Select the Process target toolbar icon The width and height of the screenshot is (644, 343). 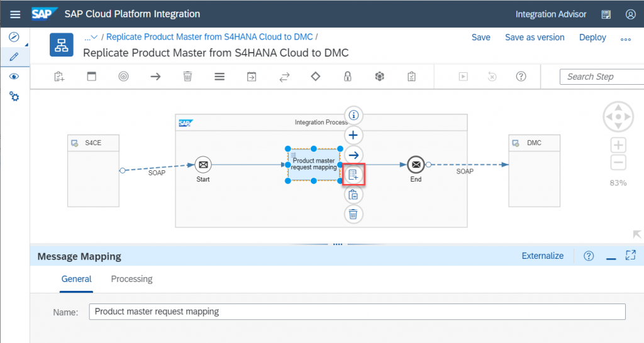tap(124, 76)
